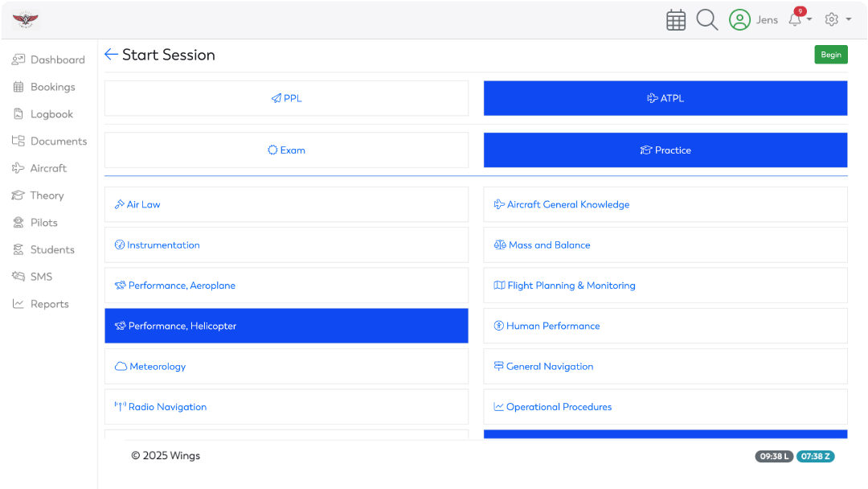Deselect the Performance, Helicopter subject
This screenshot has width=868, height=489.
tap(286, 326)
